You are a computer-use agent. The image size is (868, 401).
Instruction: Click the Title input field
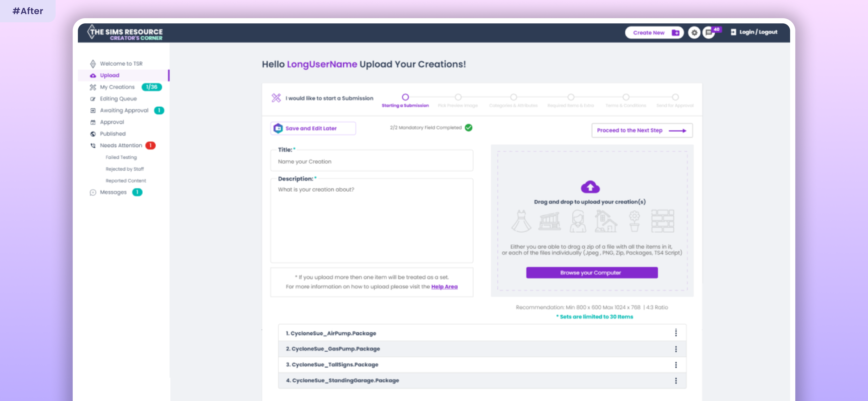click(372, 162)
